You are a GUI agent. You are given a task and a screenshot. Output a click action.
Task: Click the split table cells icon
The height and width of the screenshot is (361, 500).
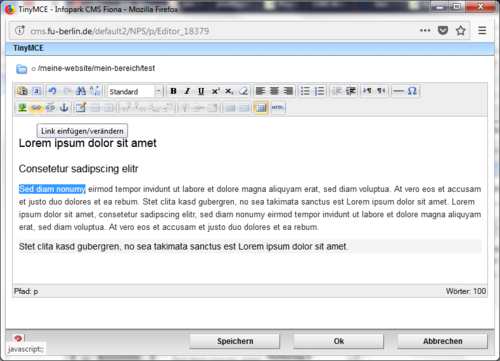[230, 108]
